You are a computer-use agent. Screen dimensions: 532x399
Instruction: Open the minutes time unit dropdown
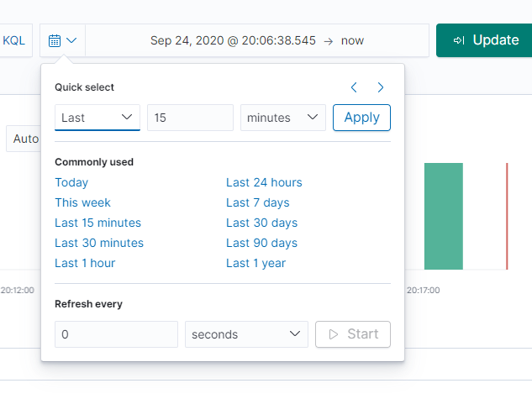click(x=282, y=118)
